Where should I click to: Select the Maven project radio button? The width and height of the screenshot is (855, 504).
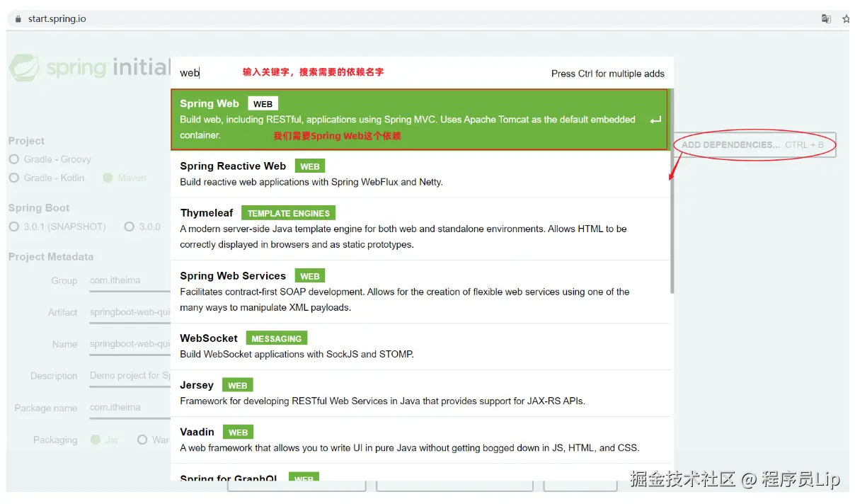(x=108, y=178)
